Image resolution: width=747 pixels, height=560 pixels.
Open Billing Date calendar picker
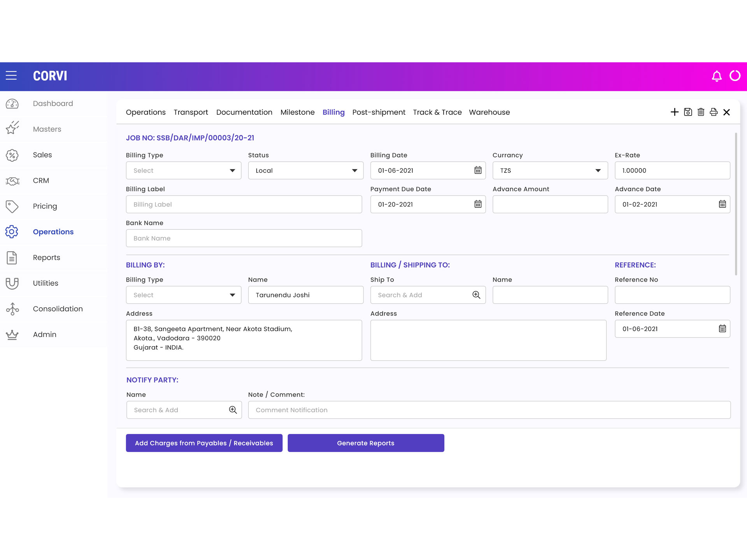[x=478, y=170]
